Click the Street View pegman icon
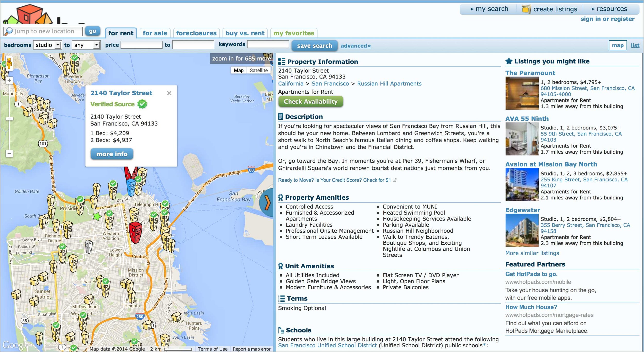The image size is (644, 352). [9, 63]
